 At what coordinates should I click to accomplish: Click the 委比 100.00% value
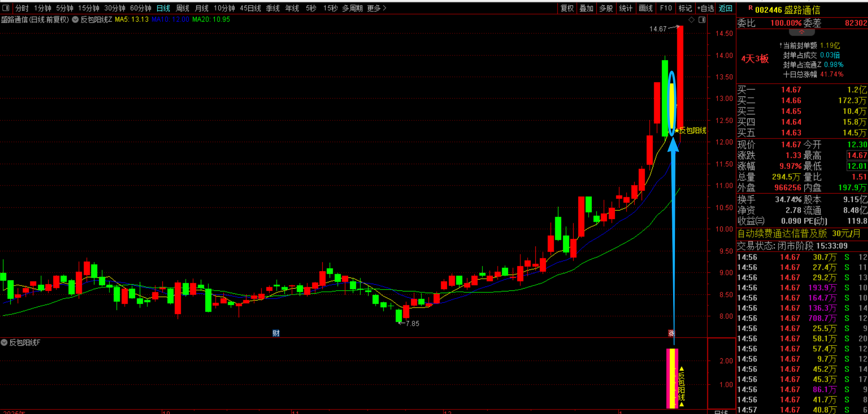point(786,23)
